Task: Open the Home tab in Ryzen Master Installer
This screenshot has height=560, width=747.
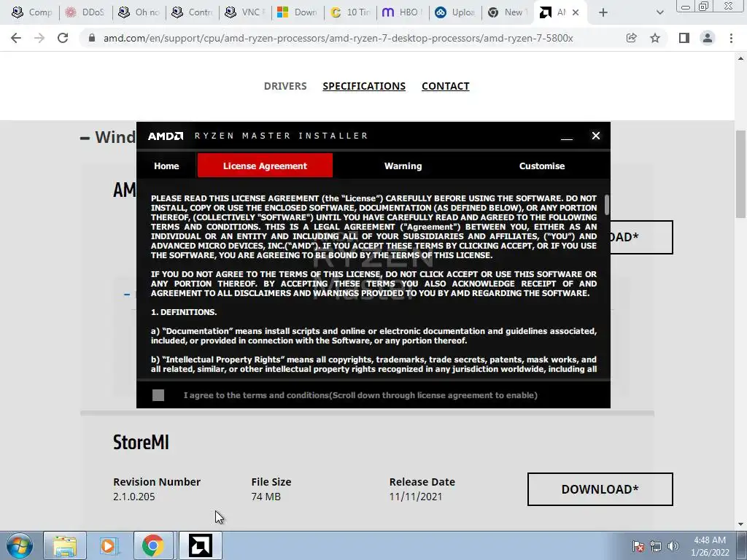Action: coord(166,166)
